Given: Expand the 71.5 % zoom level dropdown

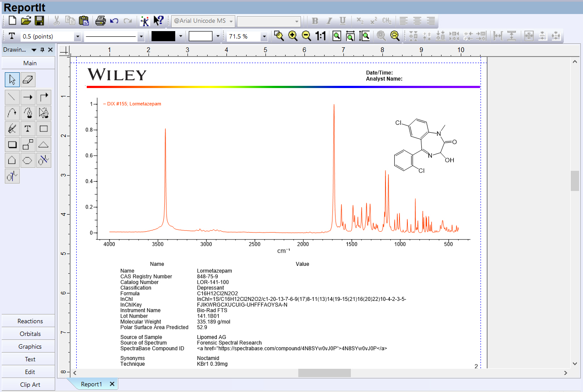Looking at the screenshot, I should pyautogui.click(x=264, y=37).
